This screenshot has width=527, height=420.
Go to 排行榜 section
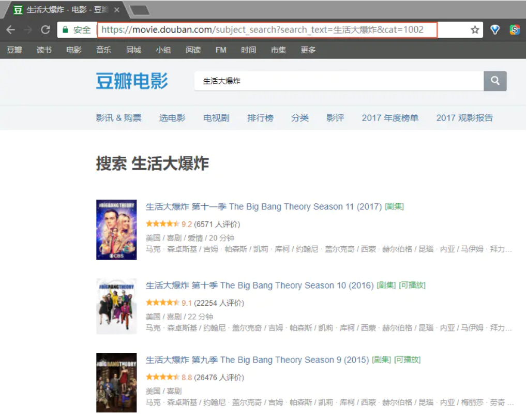click(x=260, y=118)
